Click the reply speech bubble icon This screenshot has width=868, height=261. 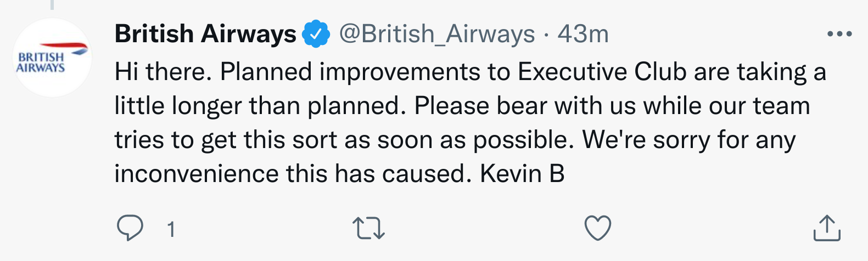pyautogui.click(x=130, y=228)
